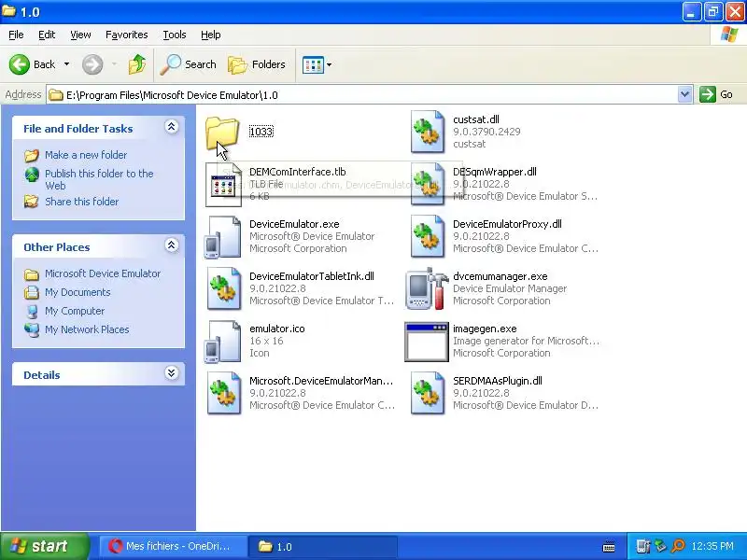Viewport: 747px width, 560px height.
Task: Click the orange magnifier tray icon
Action: click(x=678, y=546)
